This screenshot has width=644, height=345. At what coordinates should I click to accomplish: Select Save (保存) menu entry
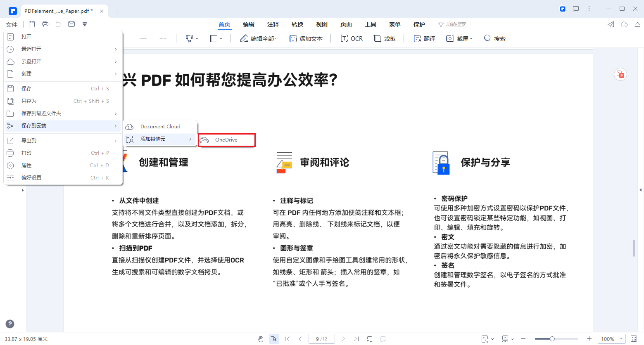[x=63, y=89]
